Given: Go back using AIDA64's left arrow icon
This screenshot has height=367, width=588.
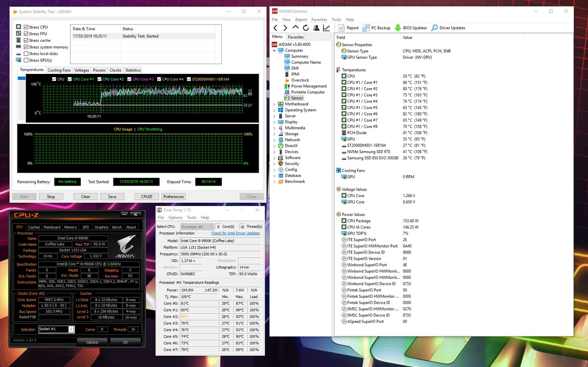Looking at the screenshot, I should click(x=276, y=28).
